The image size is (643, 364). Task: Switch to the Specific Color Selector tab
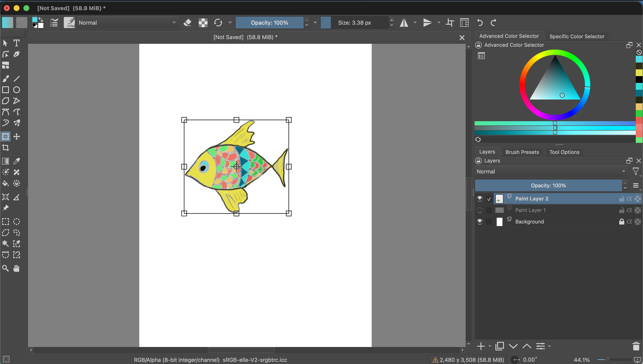(577, 37)
